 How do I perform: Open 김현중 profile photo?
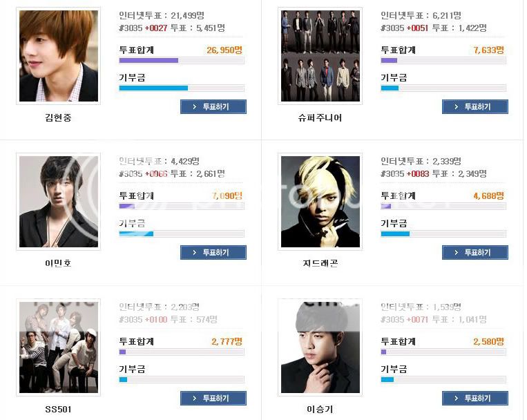pos(59,56)
